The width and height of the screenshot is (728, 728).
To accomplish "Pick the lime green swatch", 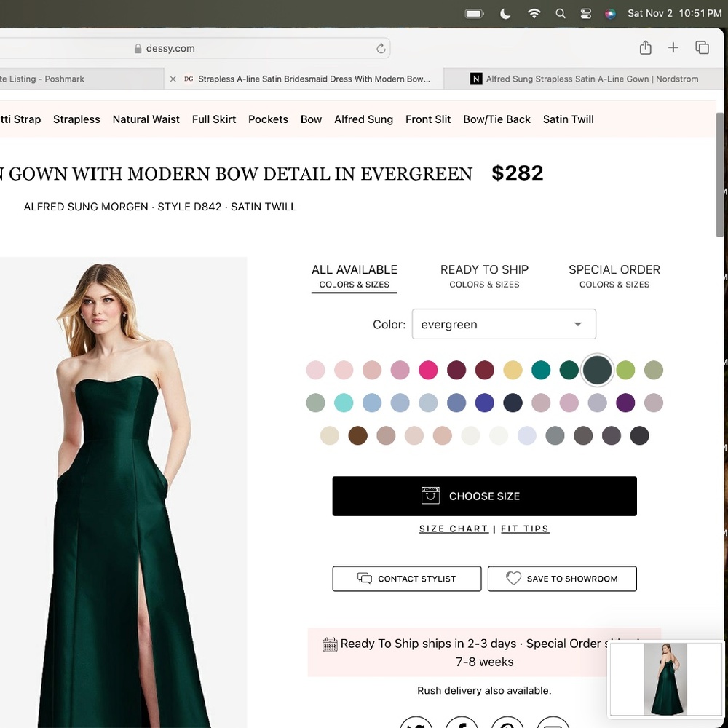I will click(x=625, y=370).
